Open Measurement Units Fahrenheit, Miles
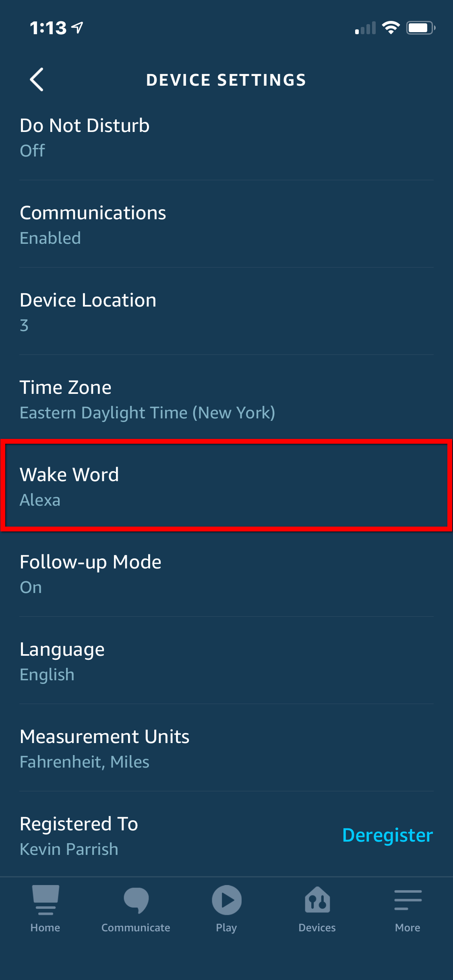Viewport: 453px width, 980px height. coord(226,748)
